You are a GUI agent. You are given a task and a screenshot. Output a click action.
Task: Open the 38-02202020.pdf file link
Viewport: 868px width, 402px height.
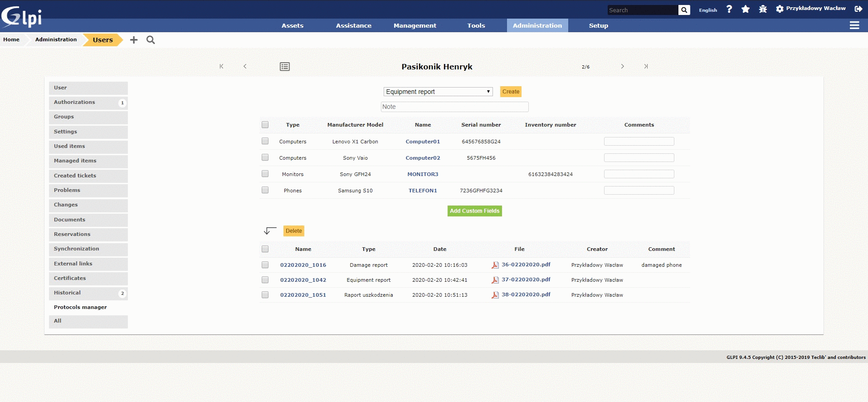526,294
